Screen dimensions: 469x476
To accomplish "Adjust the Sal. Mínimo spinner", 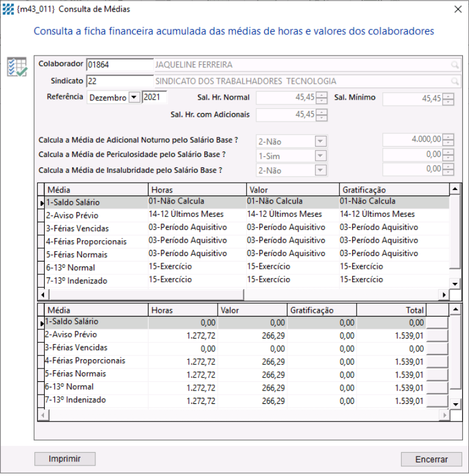I will (448, 99).
